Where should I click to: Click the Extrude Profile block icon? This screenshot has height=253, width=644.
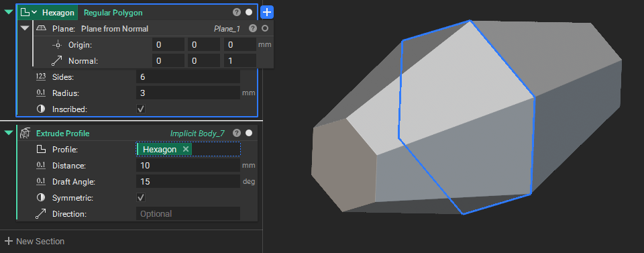25,133
